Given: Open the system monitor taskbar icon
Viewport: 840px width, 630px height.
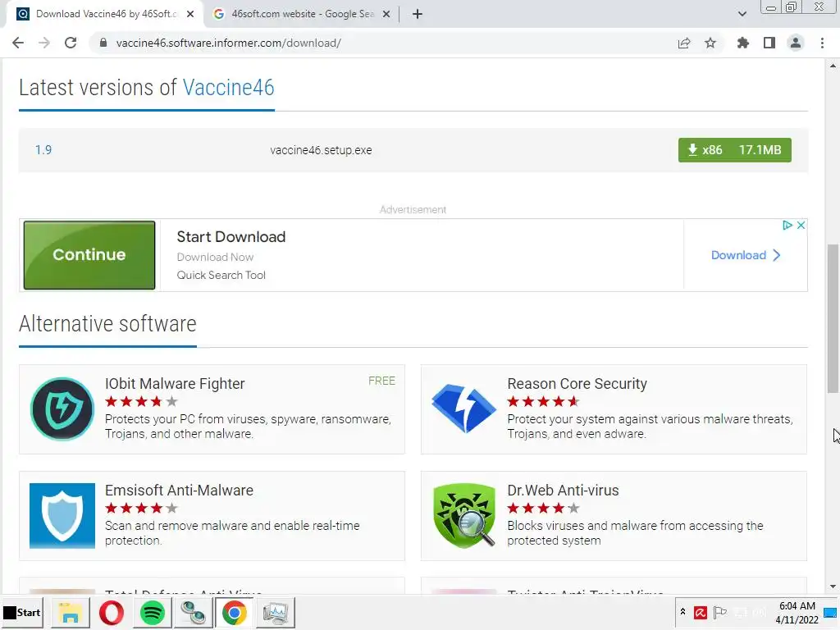Looking at the screenshot, I should (276, 612).
